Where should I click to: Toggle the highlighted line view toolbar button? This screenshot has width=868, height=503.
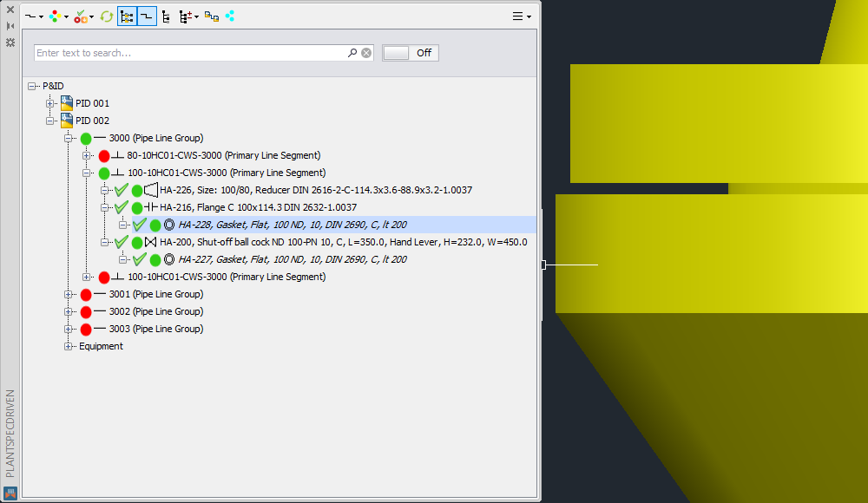click(x=147, y=16)
